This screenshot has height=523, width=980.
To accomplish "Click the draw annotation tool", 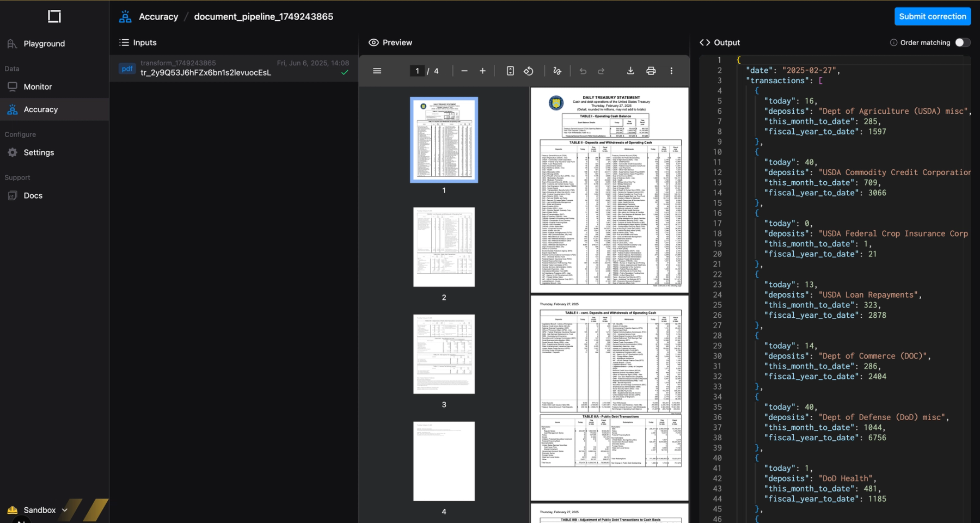I will (557, 71).
